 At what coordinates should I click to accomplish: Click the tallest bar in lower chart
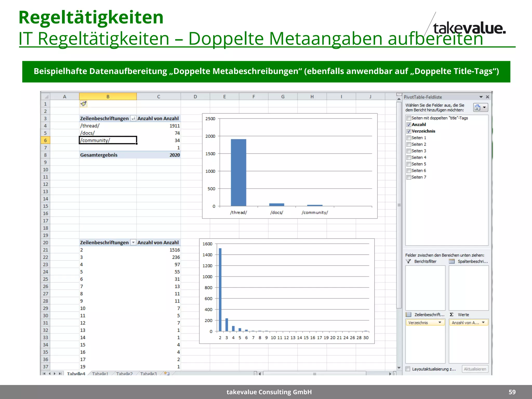(220, 290)
